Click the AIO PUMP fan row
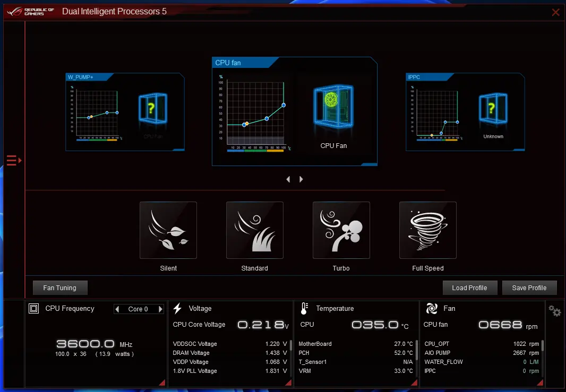 (x=482, y=353)
